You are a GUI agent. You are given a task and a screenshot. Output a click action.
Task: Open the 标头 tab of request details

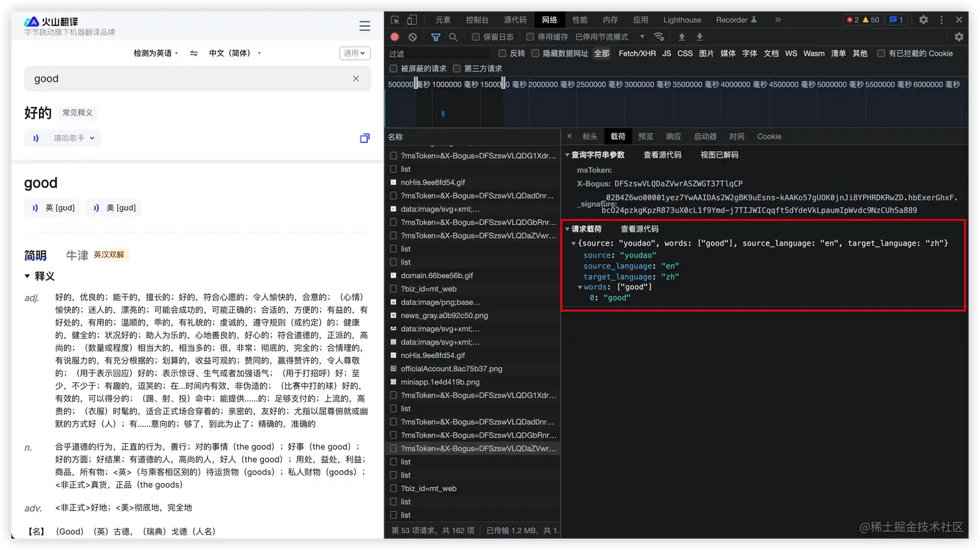pos(590,136)
